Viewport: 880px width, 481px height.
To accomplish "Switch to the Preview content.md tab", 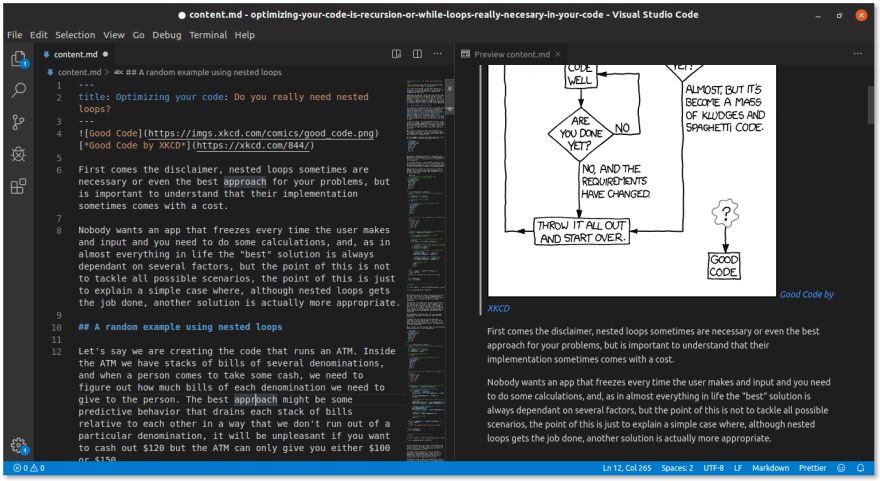I will click(511, 54).
